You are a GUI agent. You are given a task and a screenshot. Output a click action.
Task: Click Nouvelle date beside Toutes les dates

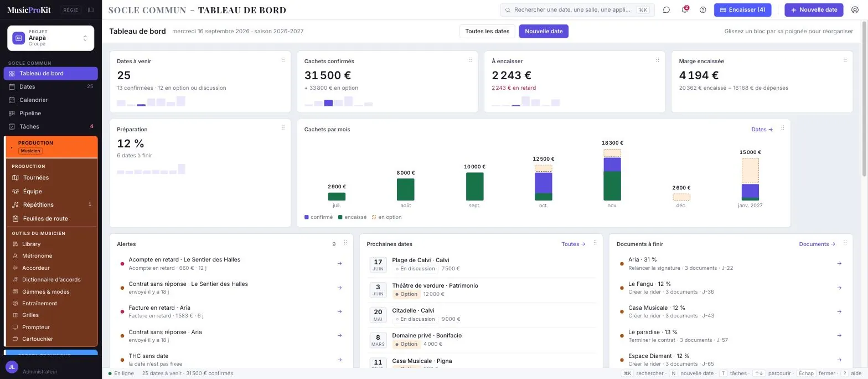tap(544, 32)
